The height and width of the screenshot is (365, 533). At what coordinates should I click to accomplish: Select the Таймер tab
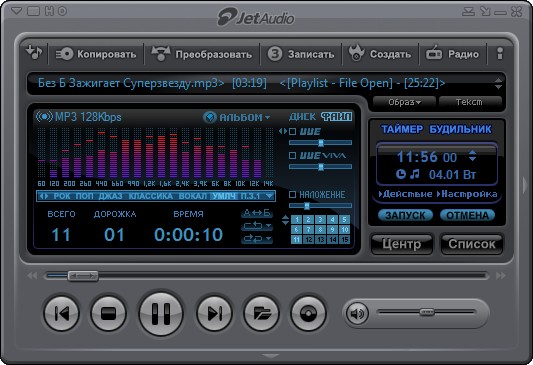(x=402, y=129)
